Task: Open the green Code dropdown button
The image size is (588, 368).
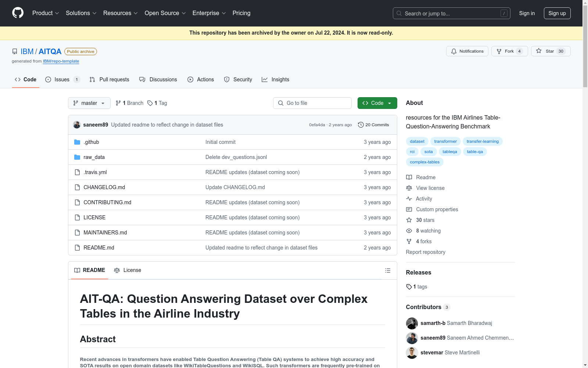Action: pyautogui.click(x=377, y=103)
